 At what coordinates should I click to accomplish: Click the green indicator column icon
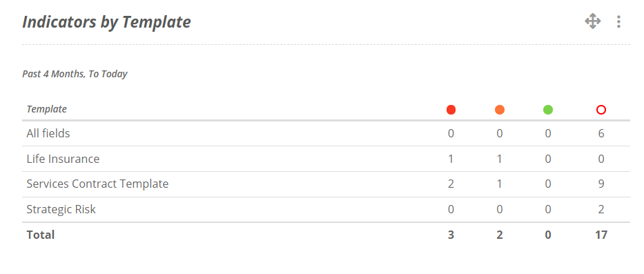coord(548,110)
